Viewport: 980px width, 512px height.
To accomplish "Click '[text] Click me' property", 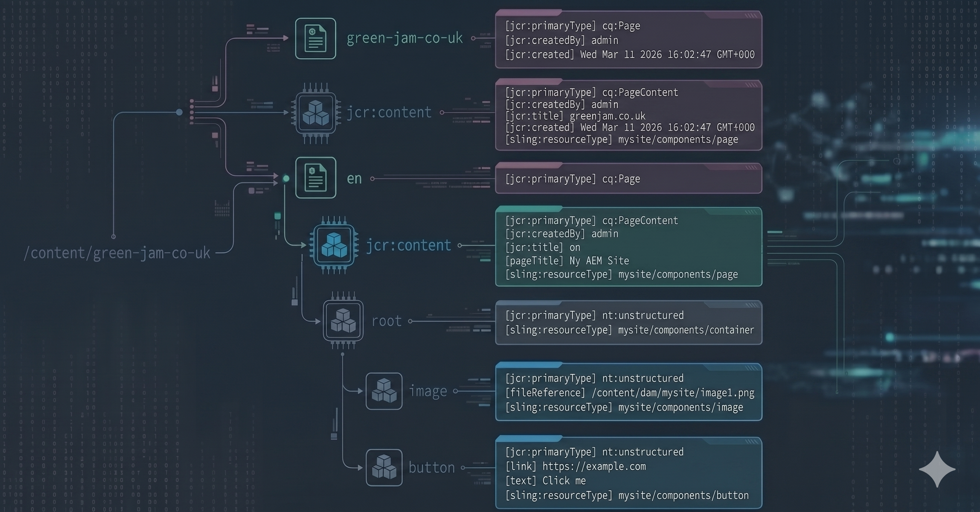I will pos(545,481).
